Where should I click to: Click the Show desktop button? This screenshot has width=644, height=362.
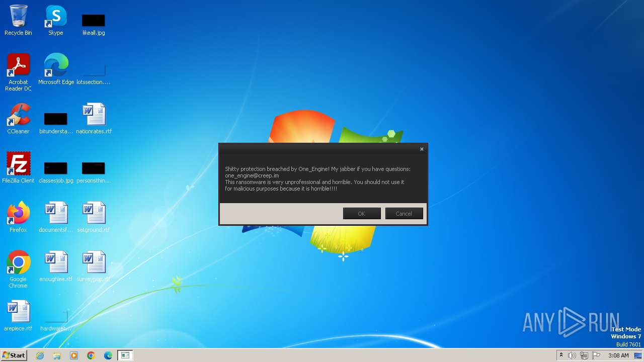(x=638, y=355)
